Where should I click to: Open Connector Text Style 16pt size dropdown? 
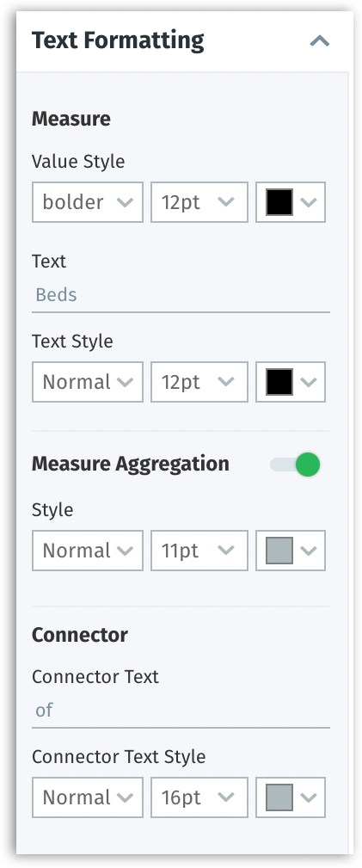[x=199, y=797]
